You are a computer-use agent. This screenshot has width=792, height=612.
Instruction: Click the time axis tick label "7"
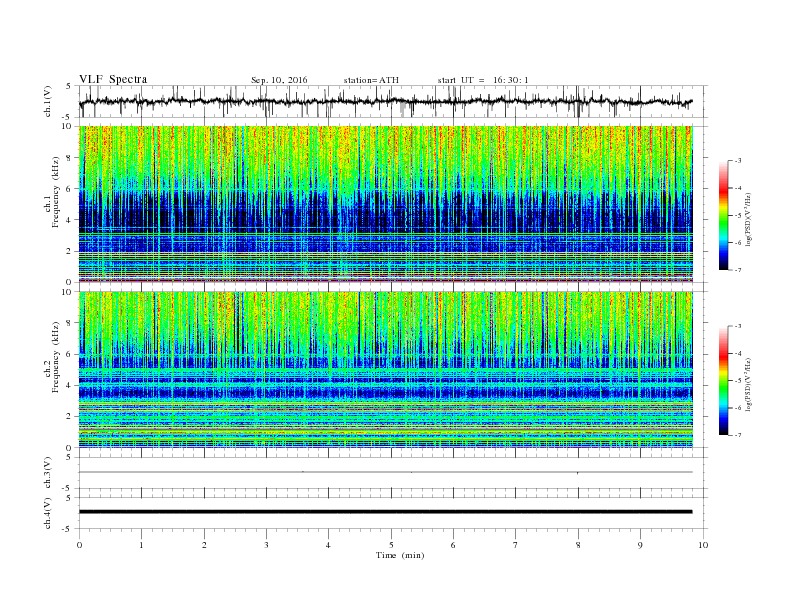516,545
